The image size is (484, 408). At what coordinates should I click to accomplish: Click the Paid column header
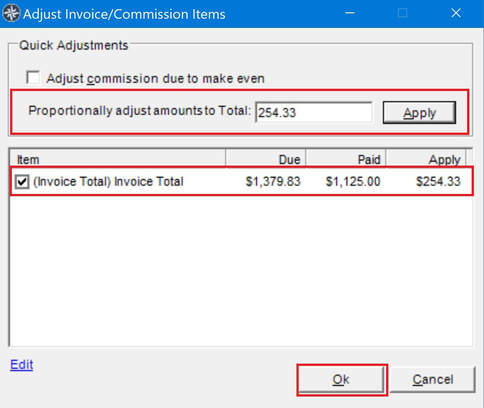tap(346, 159)
